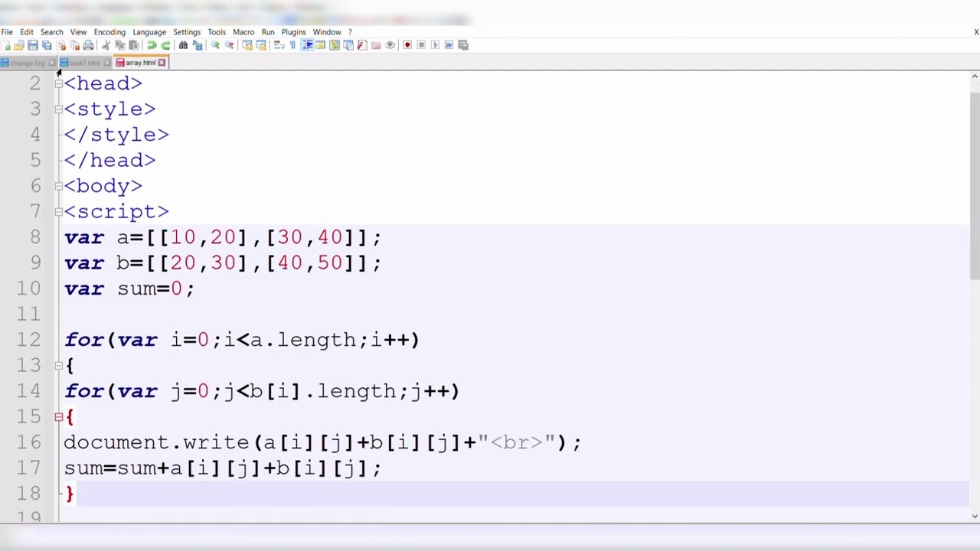Click the 'sum=sum+a[i][j]+b[i][j];' line
980x551 pixels.
point(223,468)
